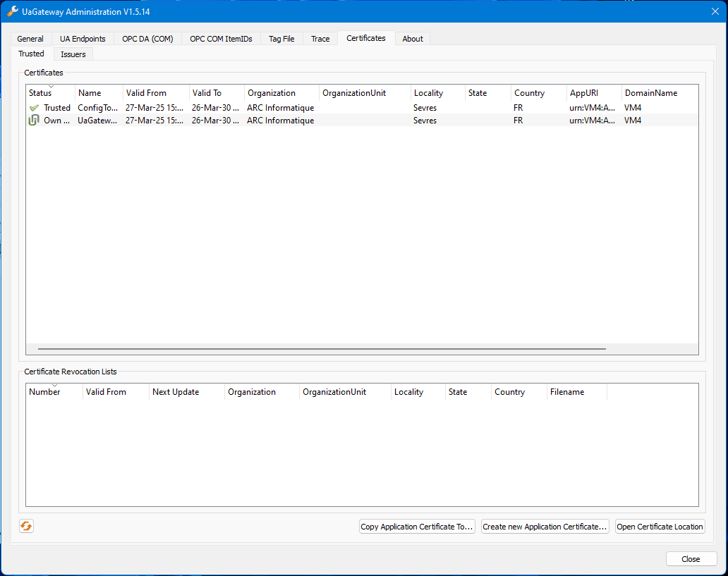Select the Certificates tab
This screenshot has height=576, width=728.
(x=366, y=38)
